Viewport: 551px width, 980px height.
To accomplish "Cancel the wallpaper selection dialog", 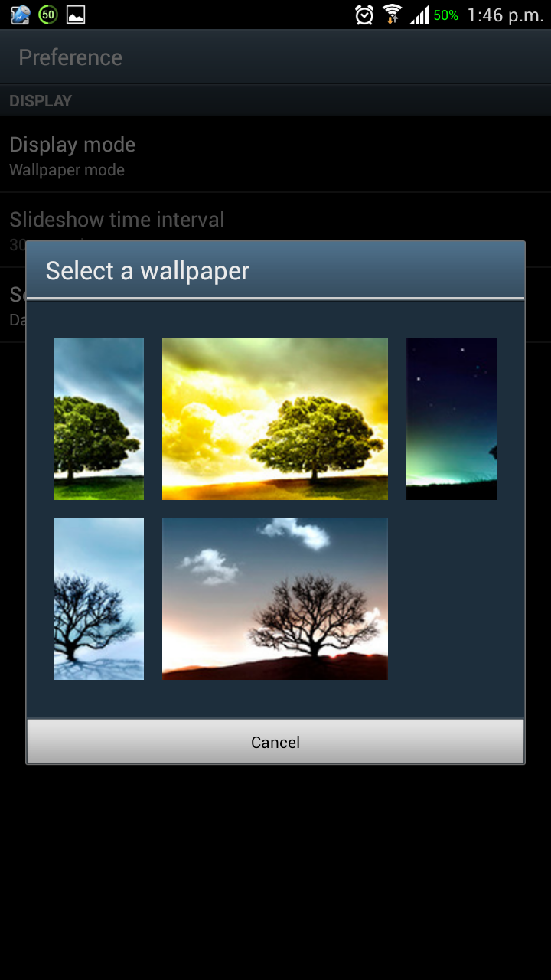I will point(275,741).
